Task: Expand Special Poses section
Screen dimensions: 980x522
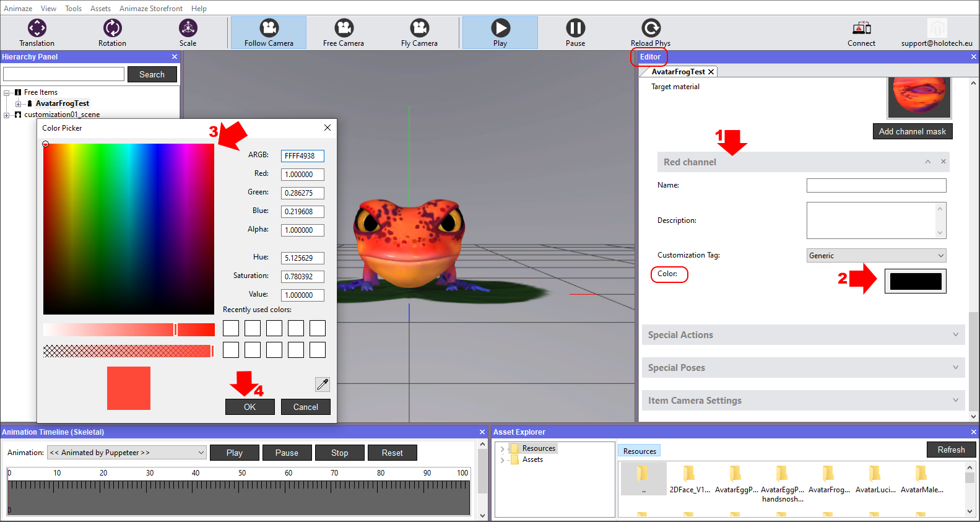Action: click(x=955, y=367)
